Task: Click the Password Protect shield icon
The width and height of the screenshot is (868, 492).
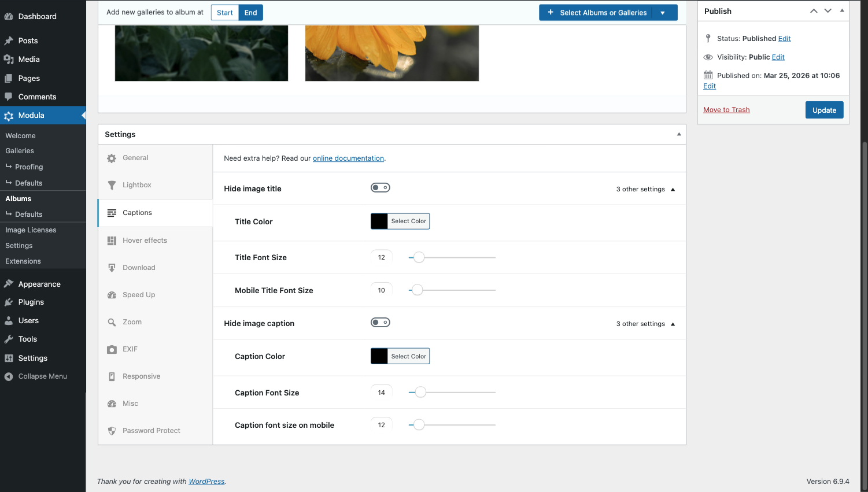Action: point(112,431)
